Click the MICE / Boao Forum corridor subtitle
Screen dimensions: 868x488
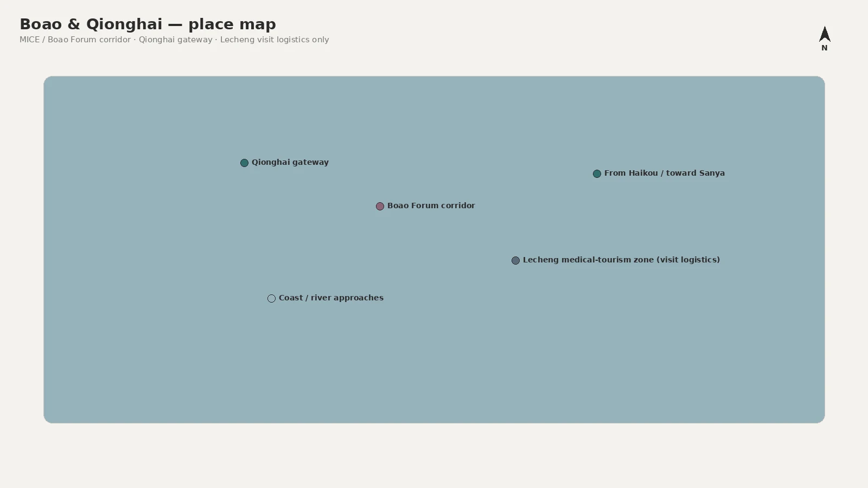[x=174, y=40]
